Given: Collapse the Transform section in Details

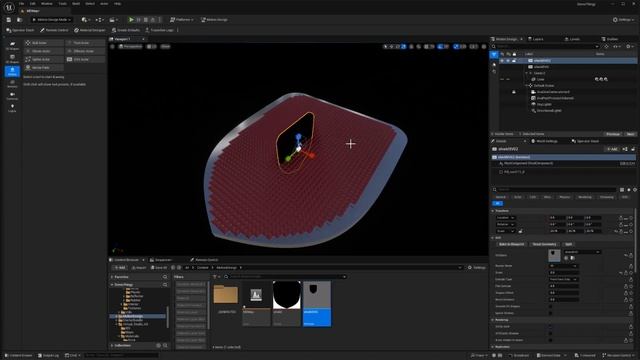Looking at the screenshot, I should tap(493, 211).
